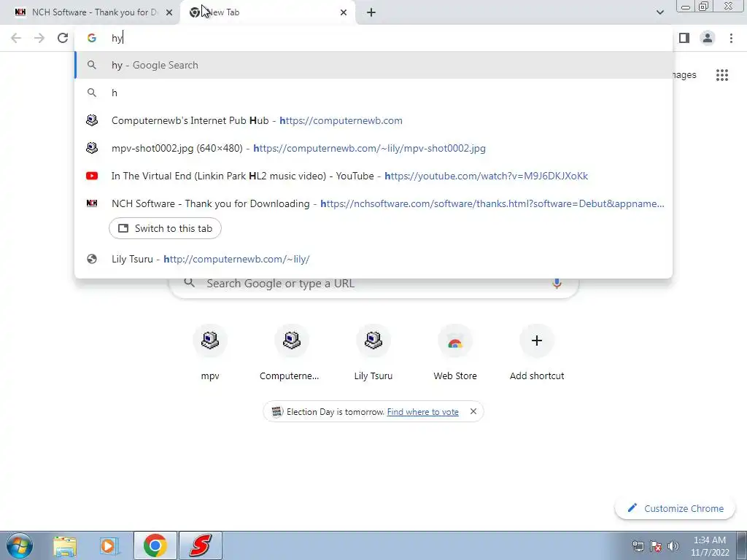Open the mpv shortcut tile
Image resolution: width=747 pixels, height=560 pixels.
(210, 352)
